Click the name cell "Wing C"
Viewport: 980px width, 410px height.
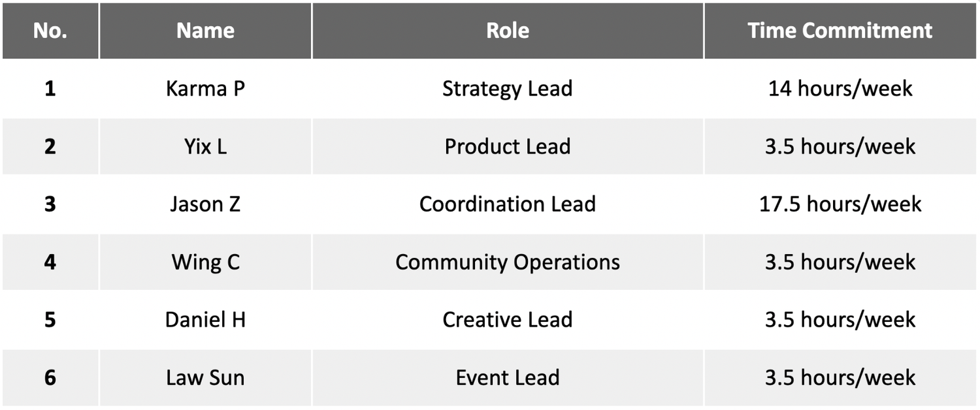[205, 262]
